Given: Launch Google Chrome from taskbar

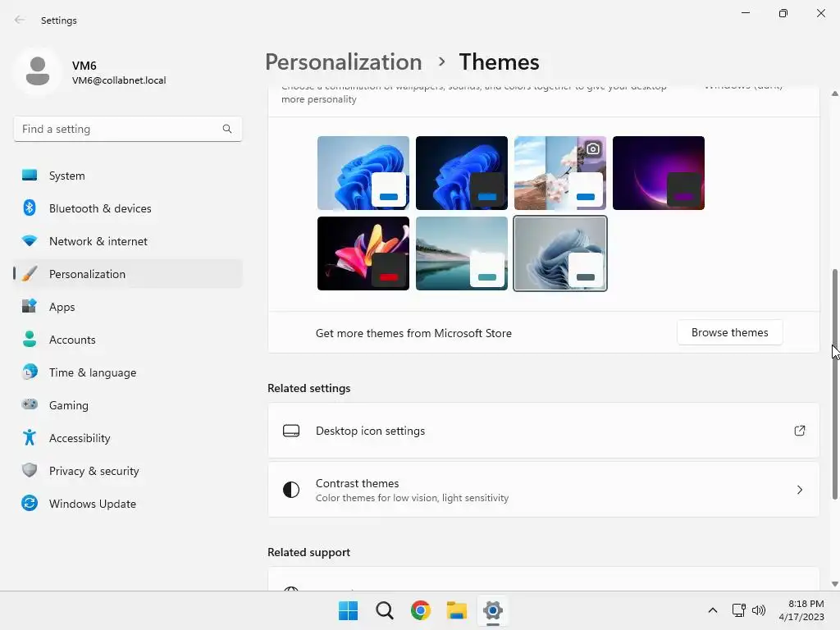Looking at the screenshot, I should 421,610.
